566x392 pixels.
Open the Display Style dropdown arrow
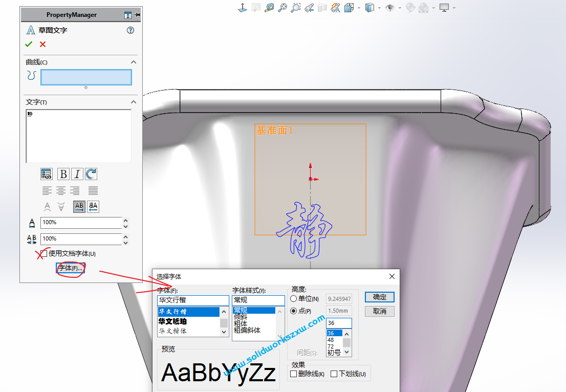(379, 8)
